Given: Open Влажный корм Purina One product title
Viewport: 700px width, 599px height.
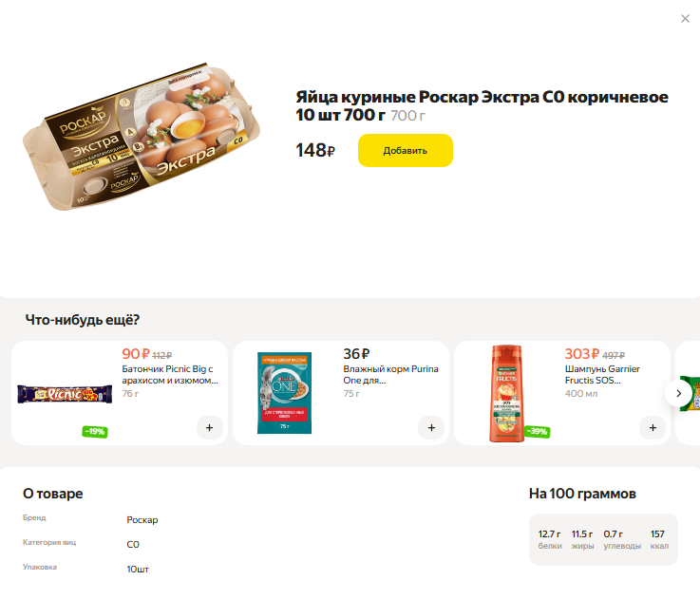Looking at the screenshot, I should (x=390, y=374).
